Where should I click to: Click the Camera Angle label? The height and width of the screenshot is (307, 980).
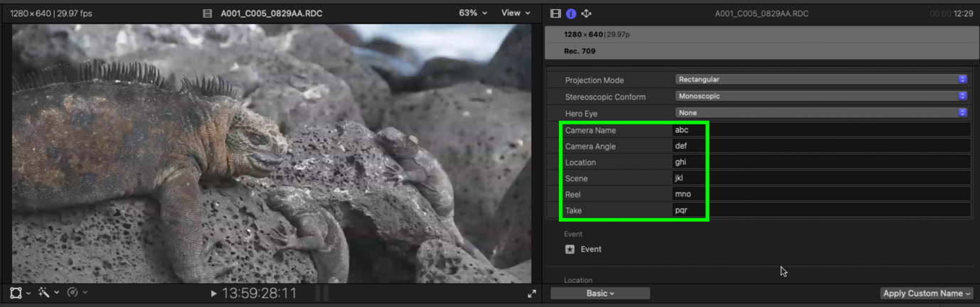(x=590, y=146)
